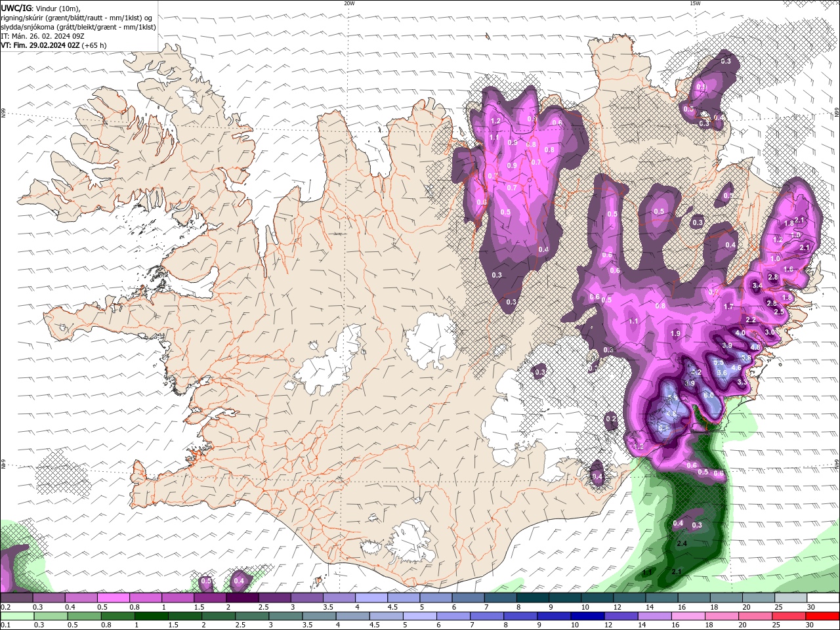
Task: Click the '1.6' value in the eastern fjords
Action: pyautogui.click(x=789, y=270)
